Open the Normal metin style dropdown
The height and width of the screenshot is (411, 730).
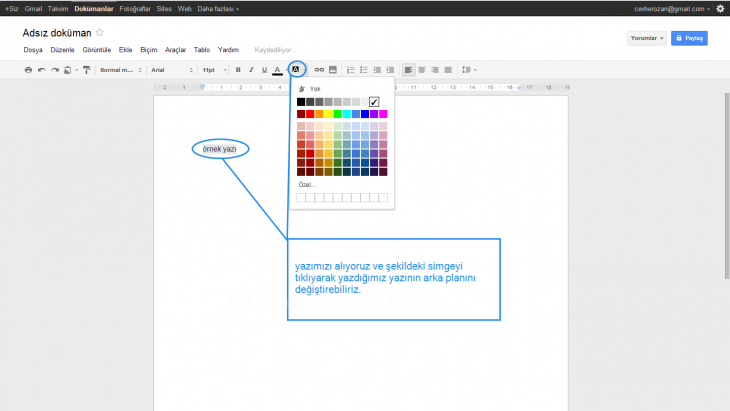click(119, 70)
